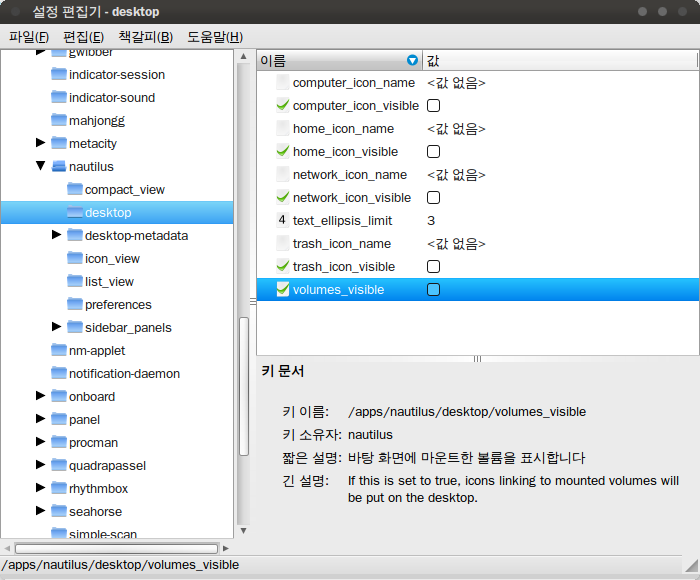Click the horizontal scrollbar left arrow

(7, 548)
